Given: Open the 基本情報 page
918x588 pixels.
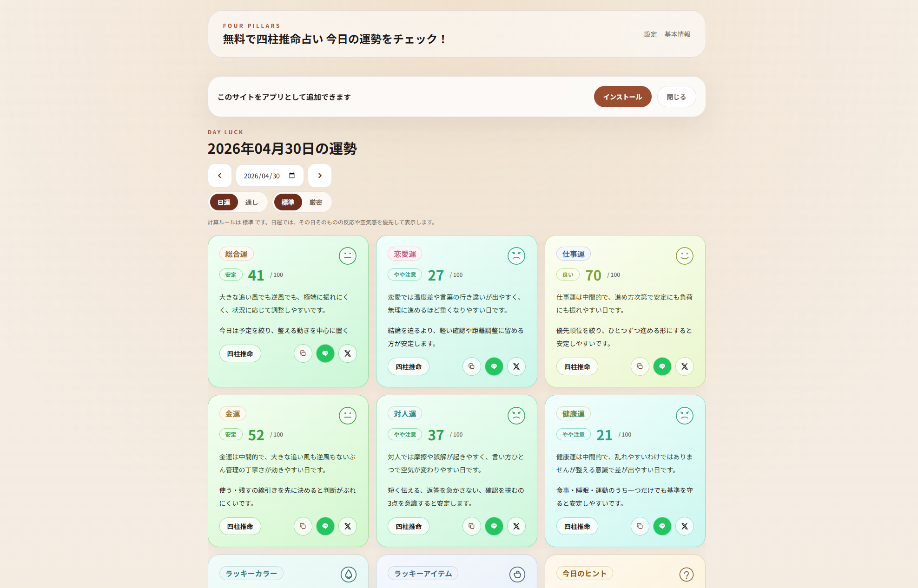Looking at the screenshot, I should point(677,34).
